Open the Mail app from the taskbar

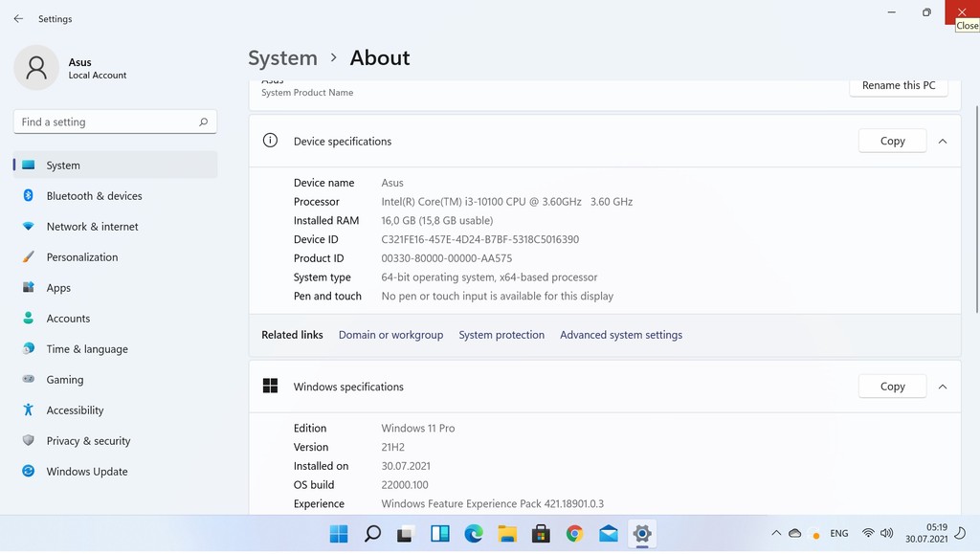click(608, 534)
